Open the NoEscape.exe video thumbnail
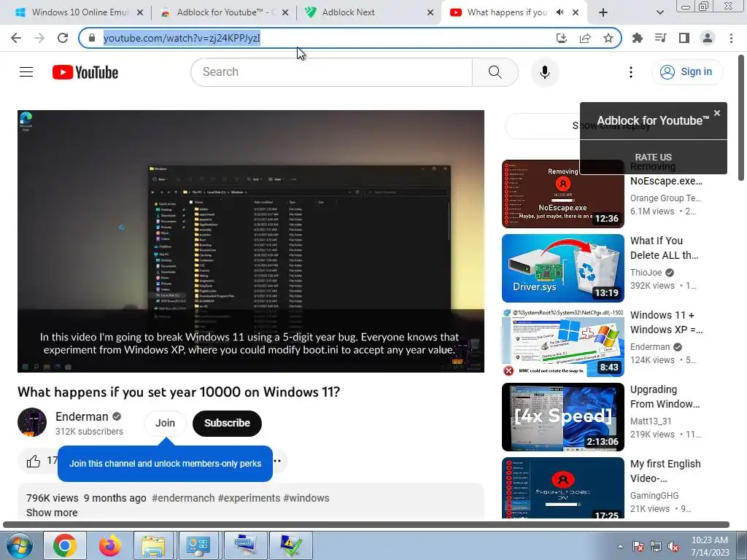The height and width of the screenshot is (560, 747). [562, 194]
